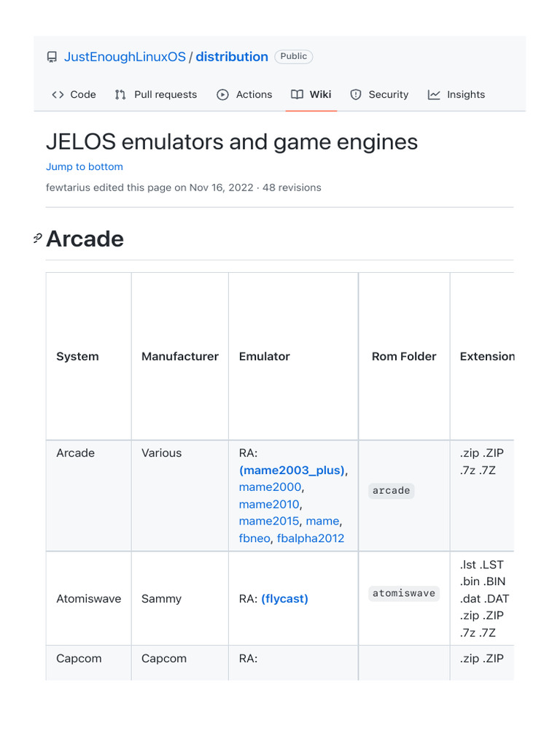Click the mame2010 link
The width and height of the screenshot is (560, 747).
(269, 504)
